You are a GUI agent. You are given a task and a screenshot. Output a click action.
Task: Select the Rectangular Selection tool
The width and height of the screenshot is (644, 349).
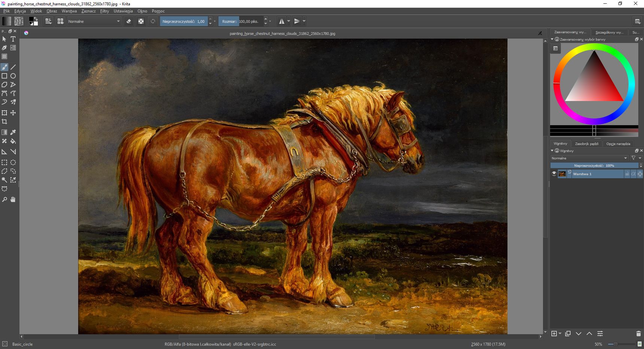[4, 163]
